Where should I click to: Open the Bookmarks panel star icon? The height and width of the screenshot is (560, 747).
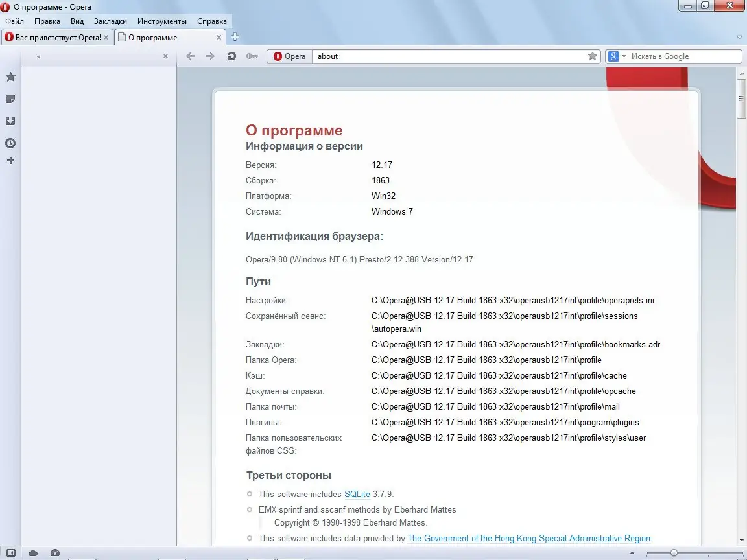10,76
